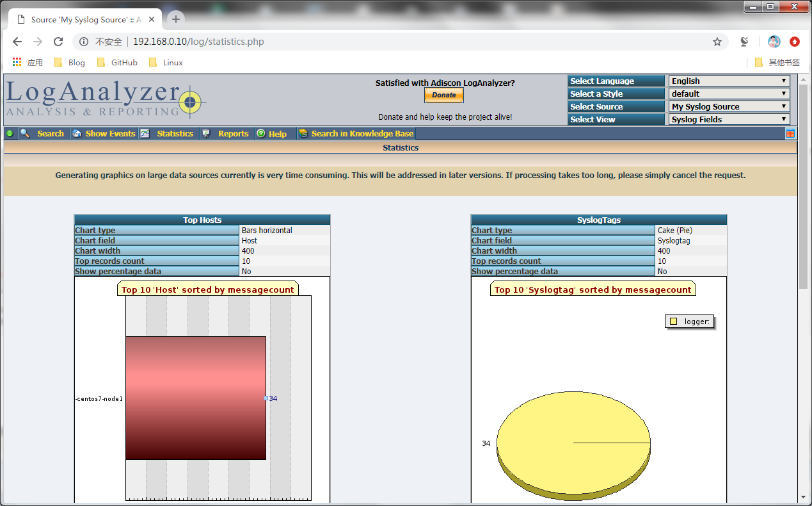
Task: Click 'Satisfied with Adiscon LogAnalyzer?' text
Action: pos(445,83)
